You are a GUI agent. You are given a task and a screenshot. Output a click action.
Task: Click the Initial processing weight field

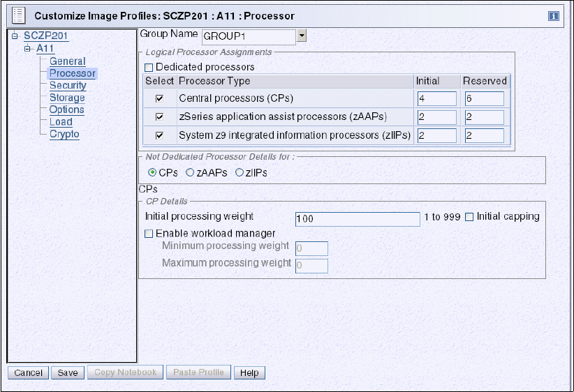(357, 219)
